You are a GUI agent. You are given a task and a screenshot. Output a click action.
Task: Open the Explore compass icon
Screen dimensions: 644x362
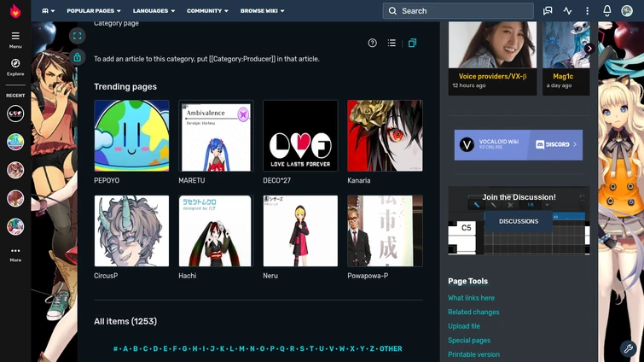tap(15, 67)
